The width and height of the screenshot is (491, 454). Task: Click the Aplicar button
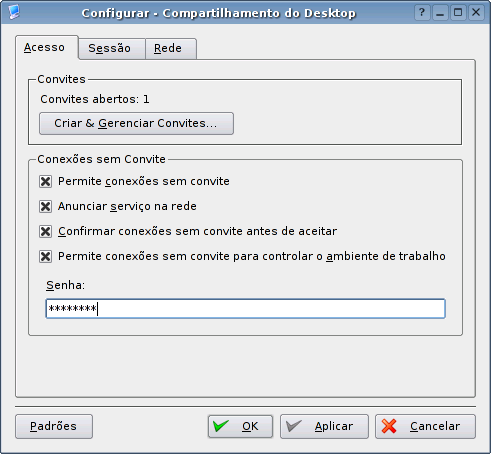pos(324,426)
